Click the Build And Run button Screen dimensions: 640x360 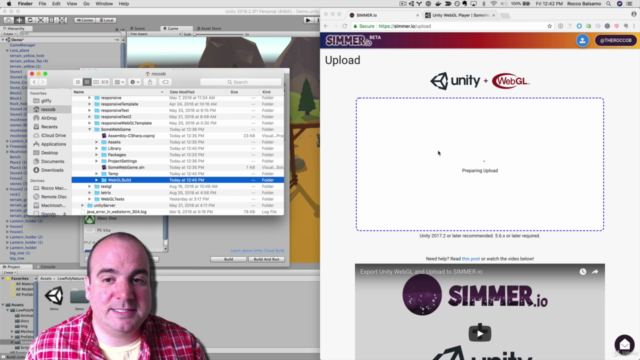tap(267, 259)
